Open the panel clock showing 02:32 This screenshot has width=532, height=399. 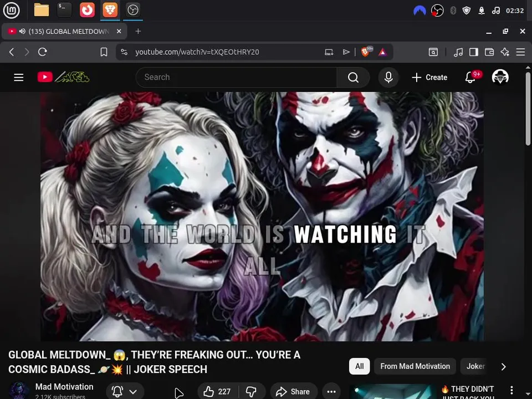click(515, 11)
